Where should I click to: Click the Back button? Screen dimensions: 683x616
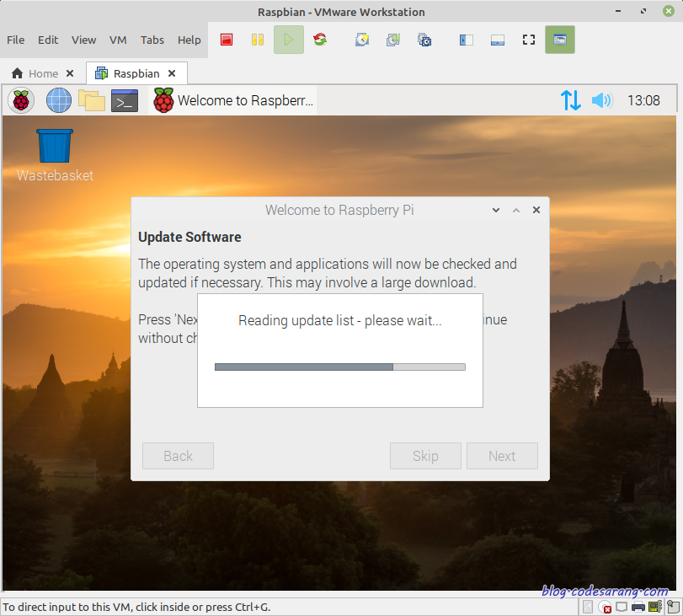pos(179,456)
